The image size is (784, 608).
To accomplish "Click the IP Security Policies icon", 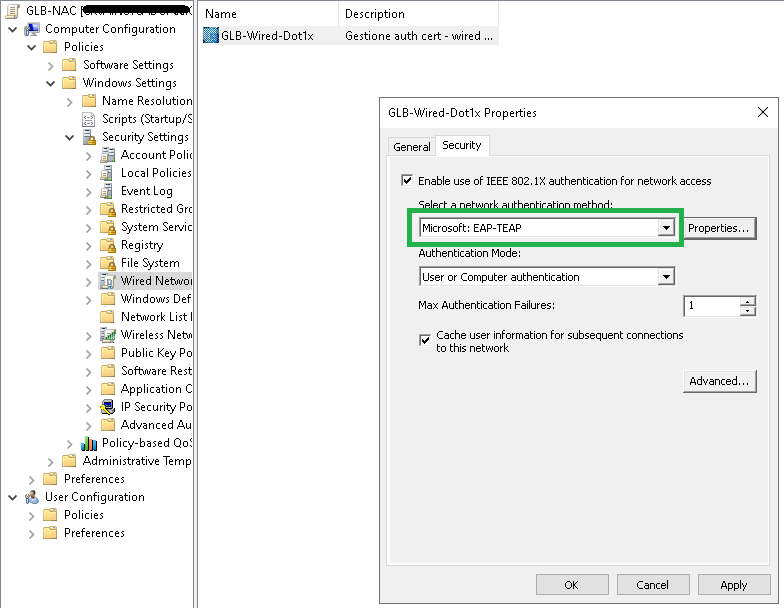I will click(108, 407).
